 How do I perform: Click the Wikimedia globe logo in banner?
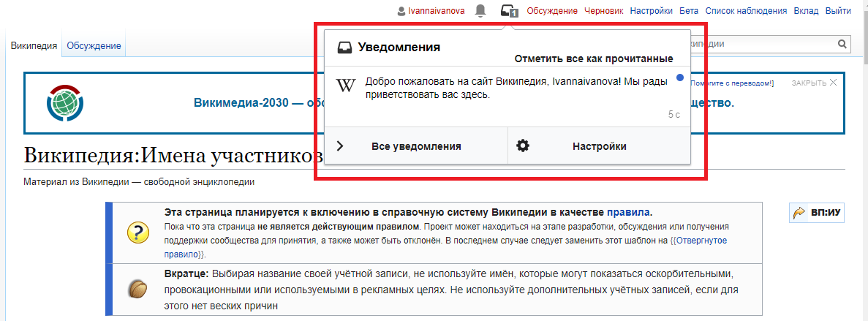click(65, 102)
